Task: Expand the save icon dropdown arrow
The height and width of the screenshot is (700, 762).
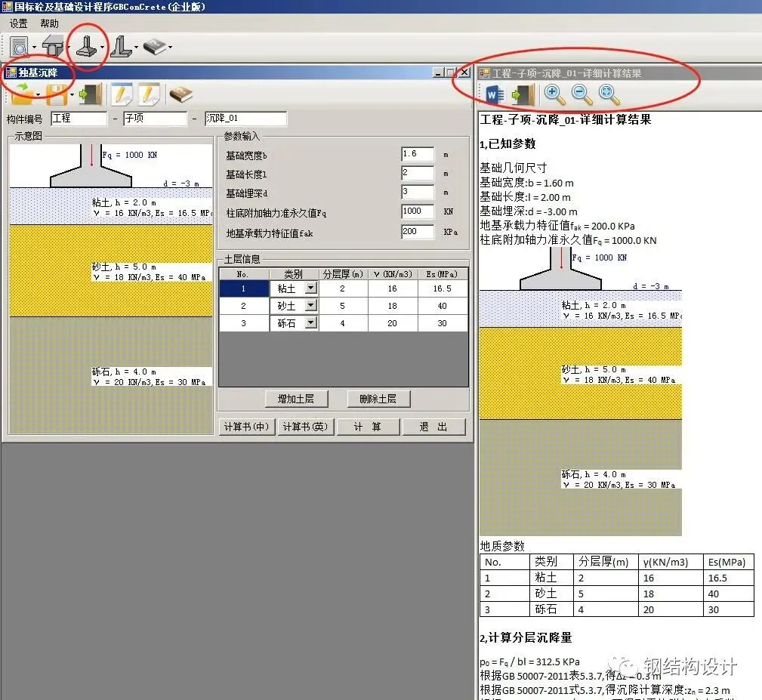Action: [x=72, y=94]
